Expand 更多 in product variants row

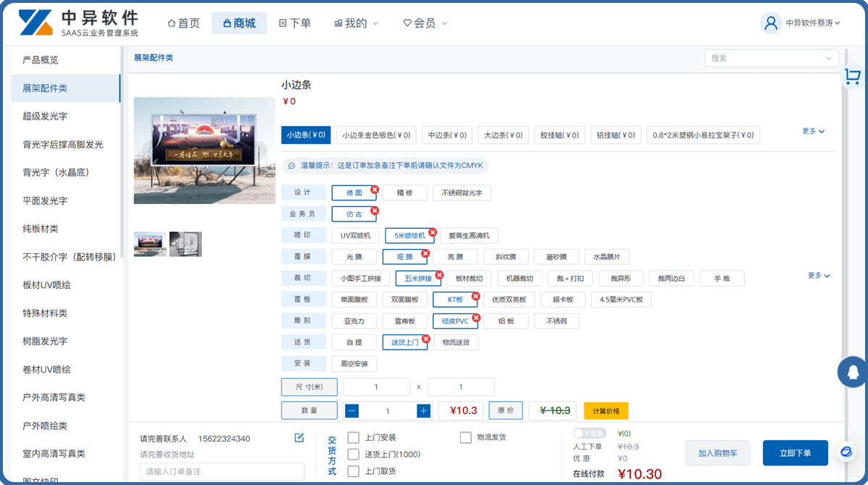[x=814, y=131]
